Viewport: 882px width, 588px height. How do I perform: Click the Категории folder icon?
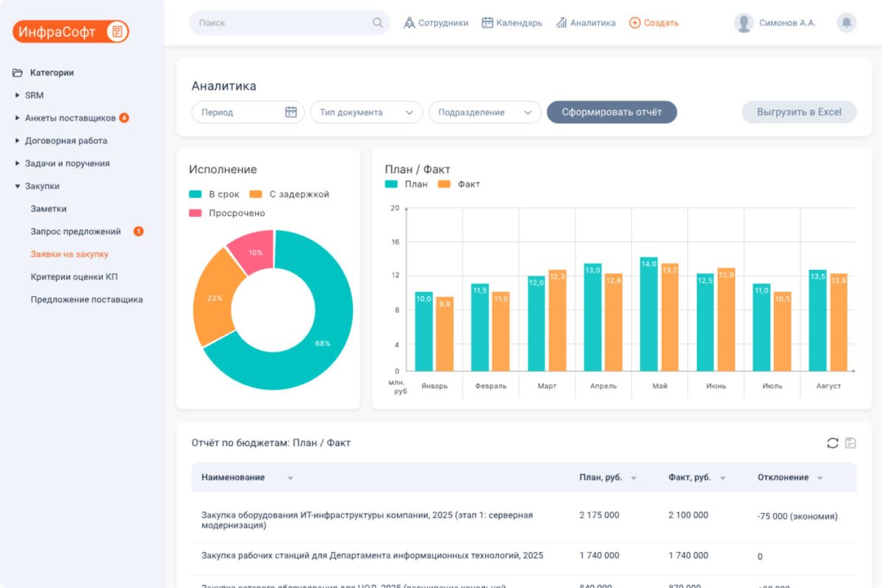pyautogui.click(x=18, y=73)
